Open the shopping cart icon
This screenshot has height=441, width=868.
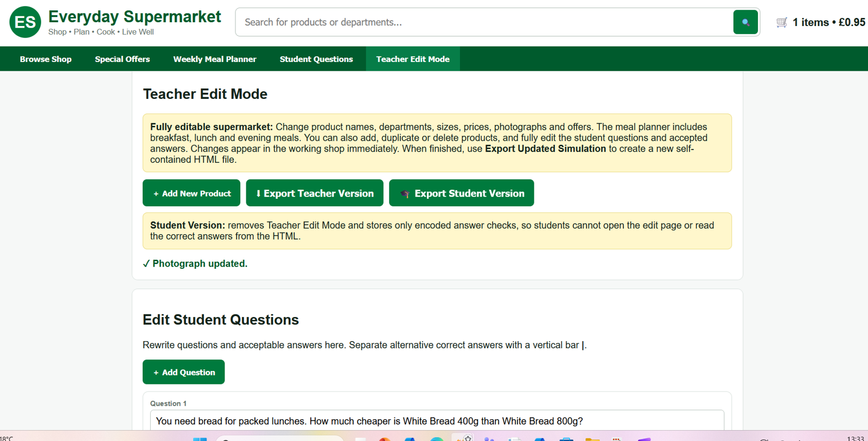point(782,22)
